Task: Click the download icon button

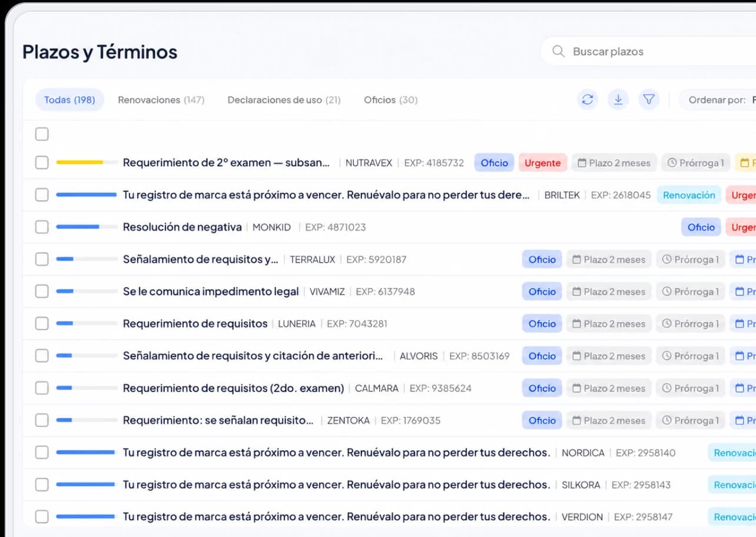Action: coord(618,100)
